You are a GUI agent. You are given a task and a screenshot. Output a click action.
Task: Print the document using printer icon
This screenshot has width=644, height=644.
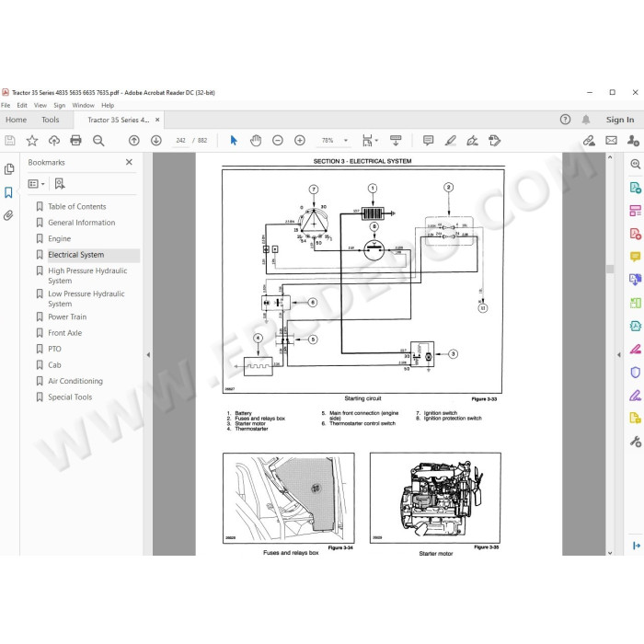point(76,141)
